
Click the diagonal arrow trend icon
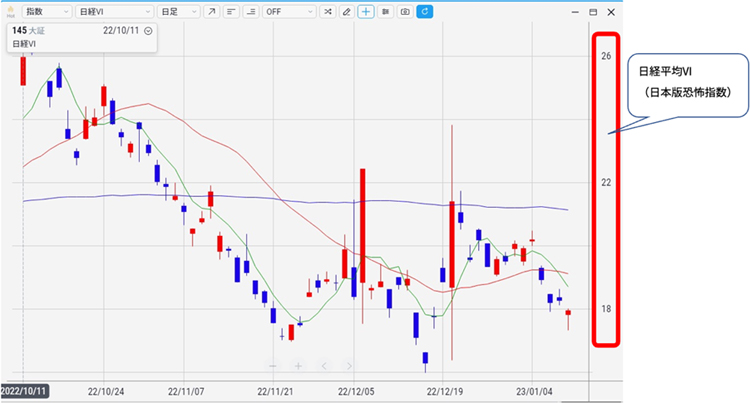click(211, 11)
